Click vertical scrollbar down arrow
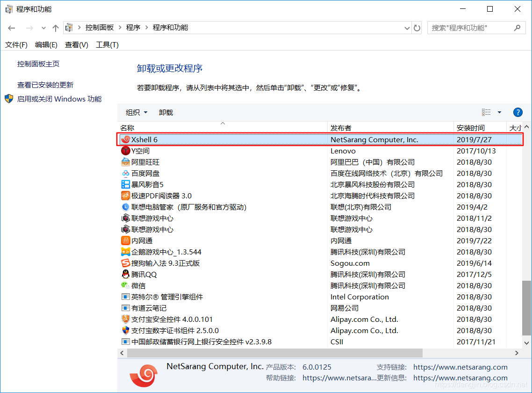Viewport: 532px width, 393px height. pyautogui.click(x=526, y=343)
